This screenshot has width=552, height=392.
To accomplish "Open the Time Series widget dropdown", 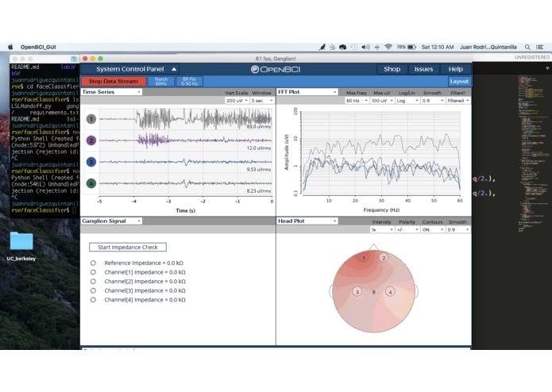I will click(112, 92).
